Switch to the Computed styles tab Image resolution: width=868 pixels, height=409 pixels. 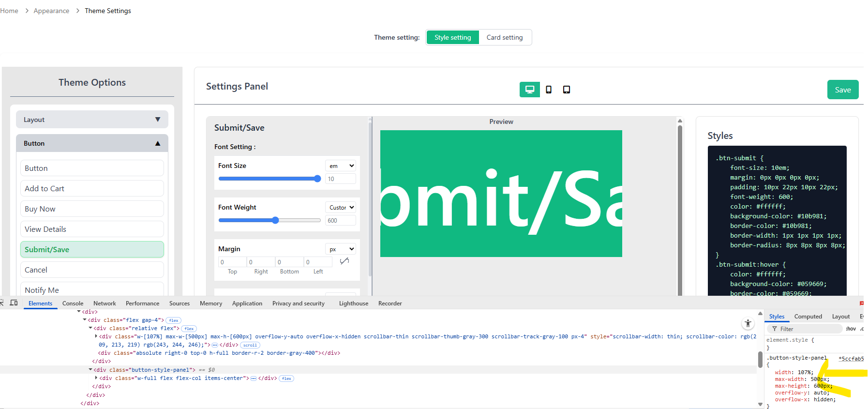click(x=808, y=317)
